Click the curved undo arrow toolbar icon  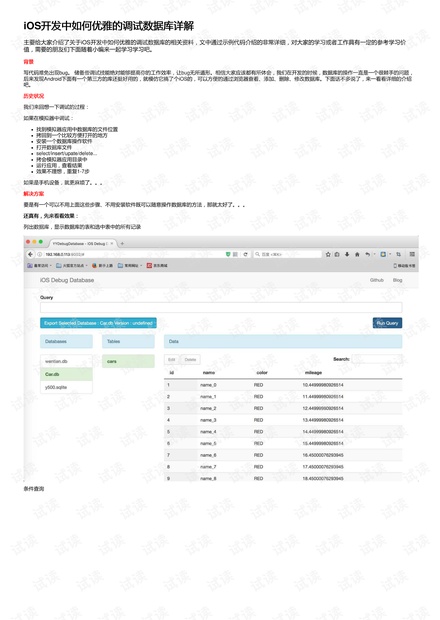367,254
